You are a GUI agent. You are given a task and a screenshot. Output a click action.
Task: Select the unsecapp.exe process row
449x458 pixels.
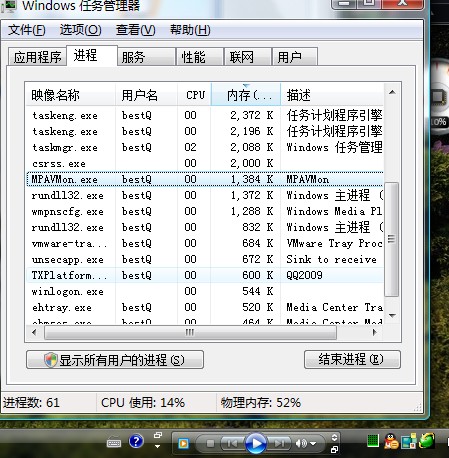[x=205, y=259]
